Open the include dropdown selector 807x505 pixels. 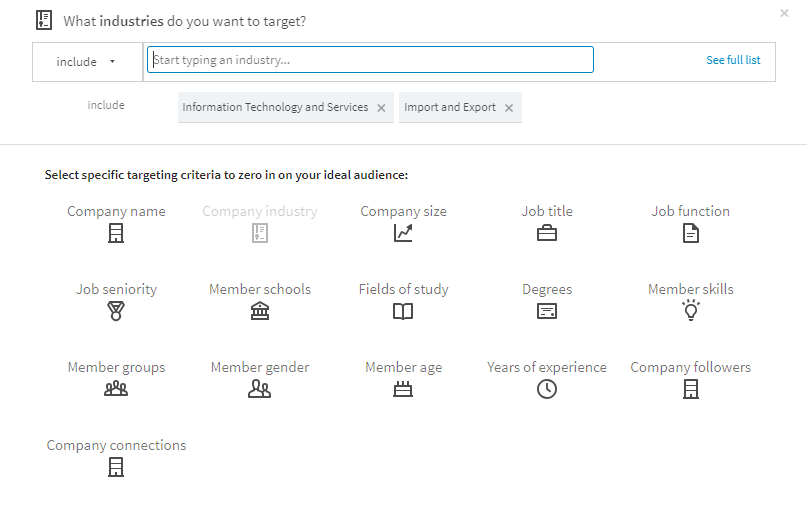(x=87, y=61)
